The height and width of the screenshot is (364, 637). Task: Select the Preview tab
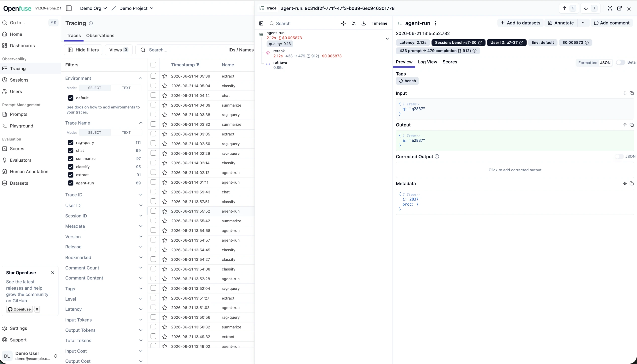tap(404, 62)
